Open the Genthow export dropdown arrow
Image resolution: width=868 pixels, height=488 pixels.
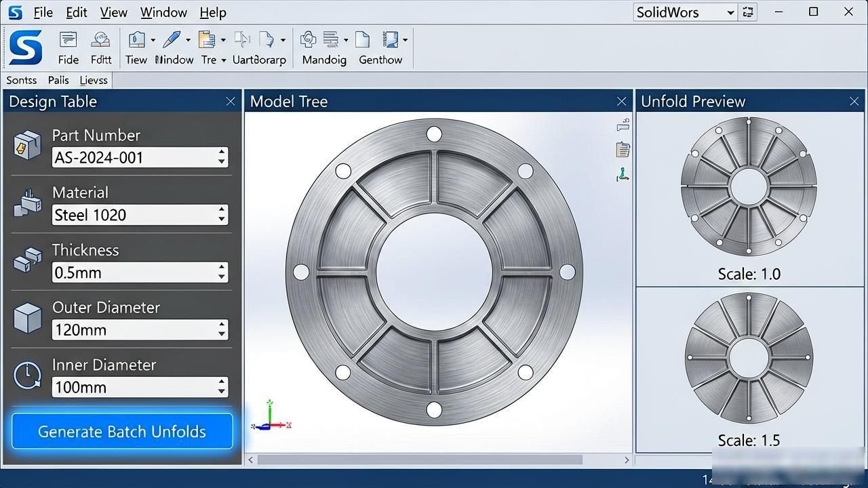pos(405,40)
